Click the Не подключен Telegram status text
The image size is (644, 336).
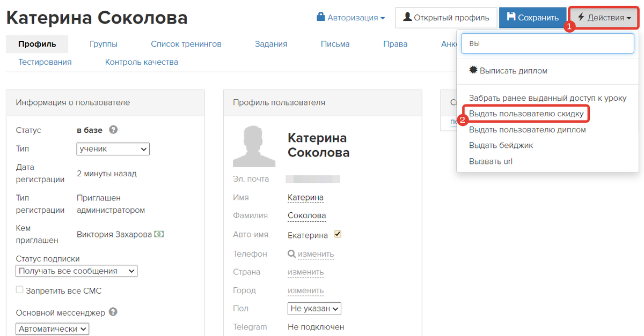tap(316, 327)
